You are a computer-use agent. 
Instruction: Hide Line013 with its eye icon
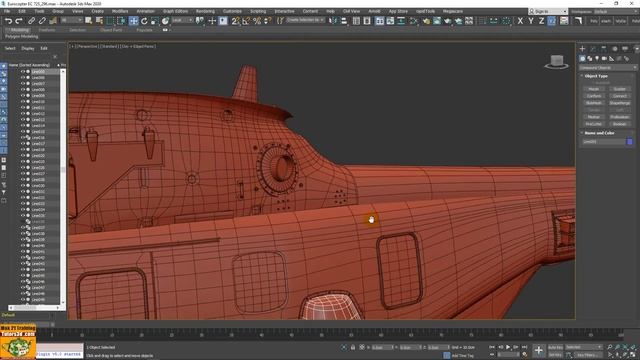pos(23,120)
